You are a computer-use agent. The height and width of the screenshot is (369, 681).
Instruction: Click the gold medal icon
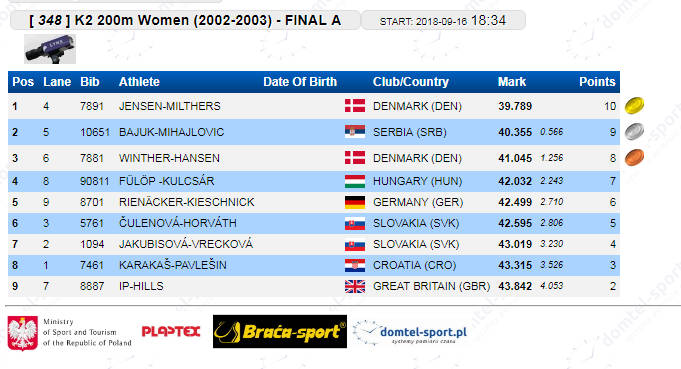click(634, 105)
